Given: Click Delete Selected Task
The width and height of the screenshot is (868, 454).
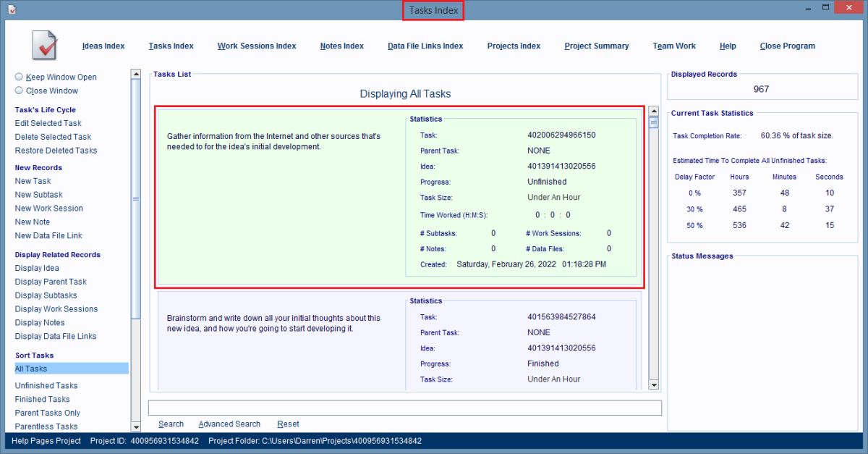Looking at the screenshot, I should 53,137.
